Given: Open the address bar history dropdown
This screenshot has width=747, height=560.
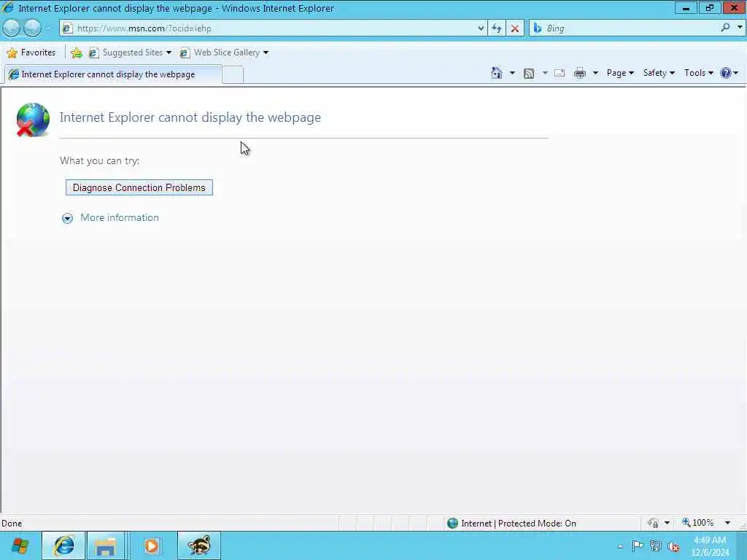Looking at the screenshot, I should [x=481, y=28].
